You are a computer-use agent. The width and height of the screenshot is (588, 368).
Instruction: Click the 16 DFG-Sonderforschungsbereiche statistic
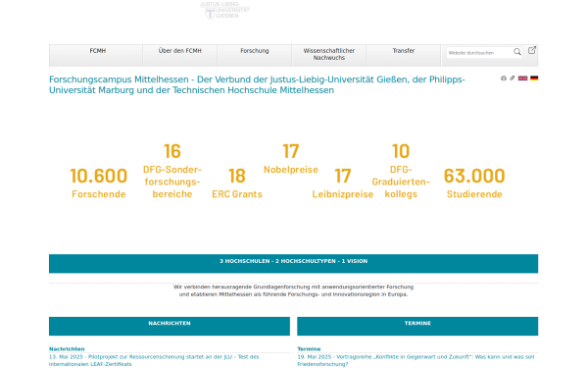pos(172,171)
